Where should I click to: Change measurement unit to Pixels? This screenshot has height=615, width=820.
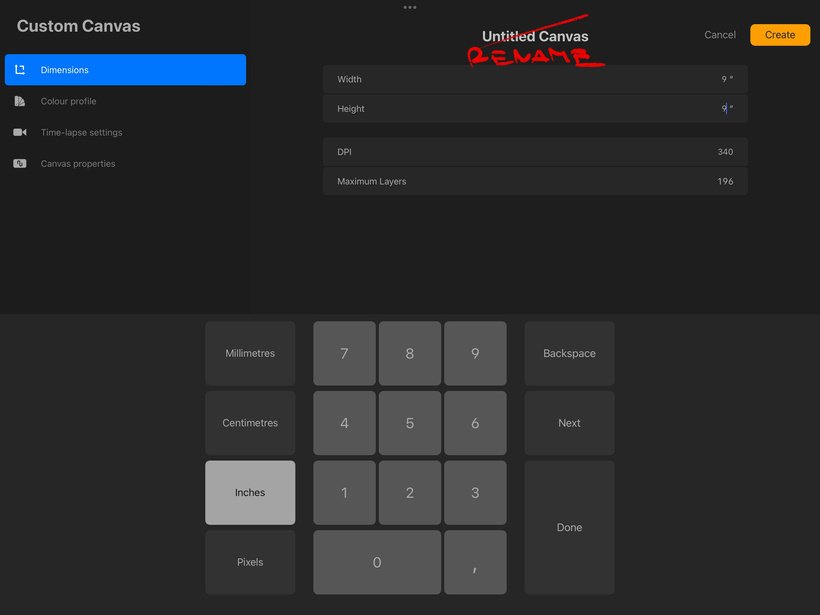pos(250,562)
